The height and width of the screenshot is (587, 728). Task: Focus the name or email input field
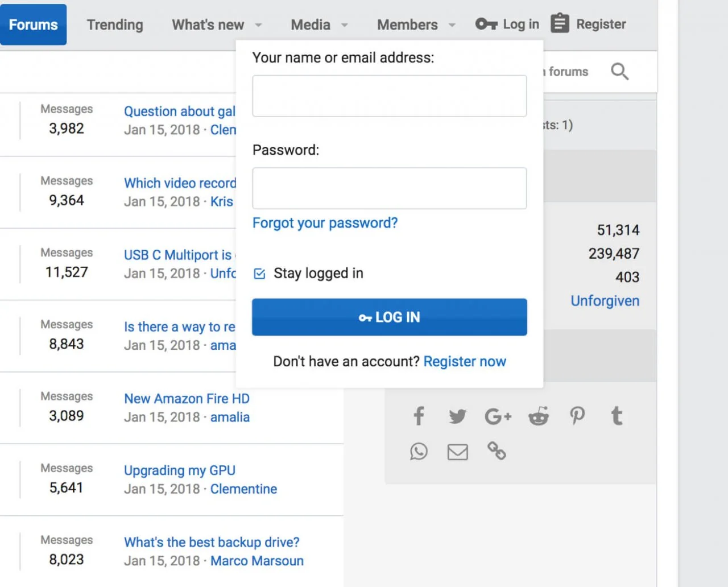tap(389, 96)
